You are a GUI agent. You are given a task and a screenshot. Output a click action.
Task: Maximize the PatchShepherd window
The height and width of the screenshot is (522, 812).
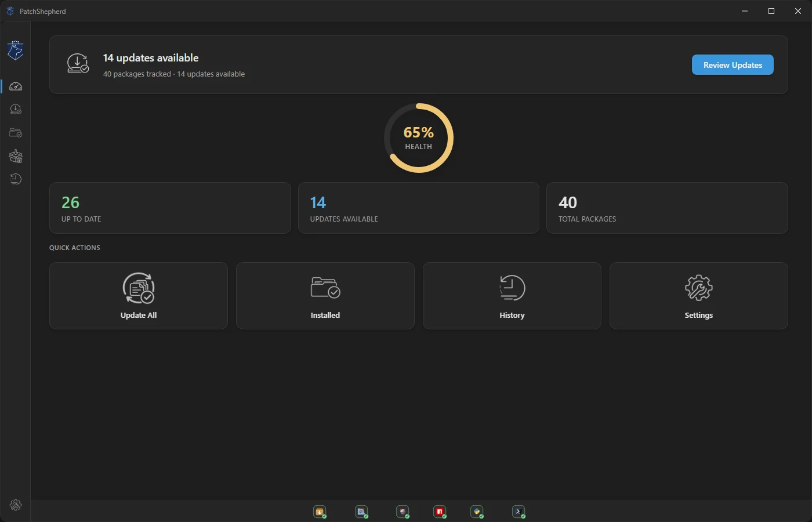771,11
